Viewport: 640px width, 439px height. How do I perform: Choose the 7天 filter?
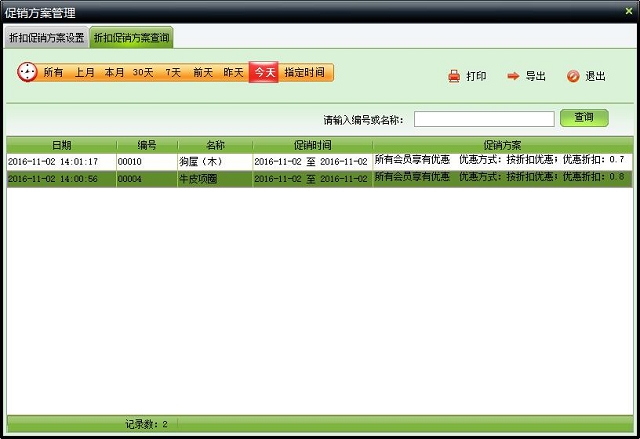click(173, 73)
